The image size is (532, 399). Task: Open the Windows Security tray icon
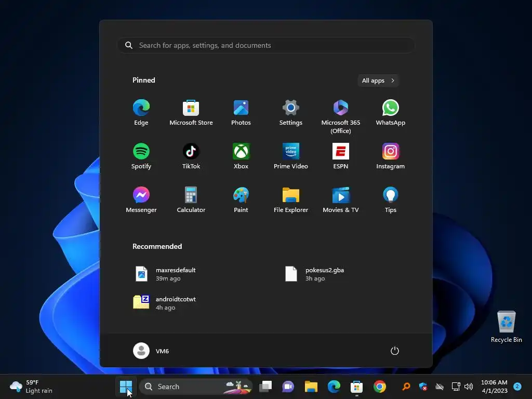pyautogui.click(x=423, y=387)
